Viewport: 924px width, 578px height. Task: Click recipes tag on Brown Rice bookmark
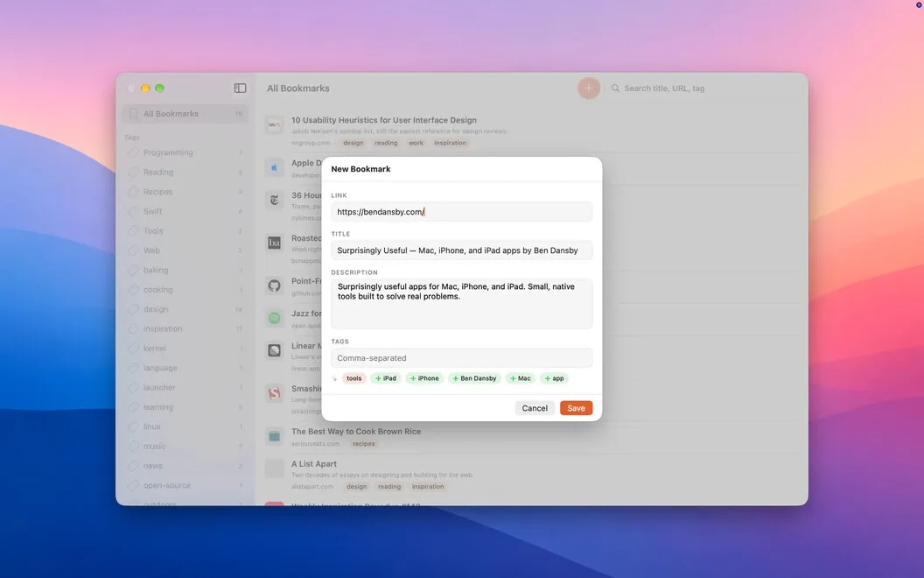364,443
